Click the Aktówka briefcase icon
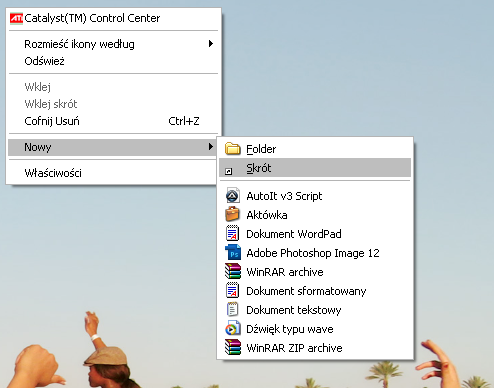 point(233,214)
